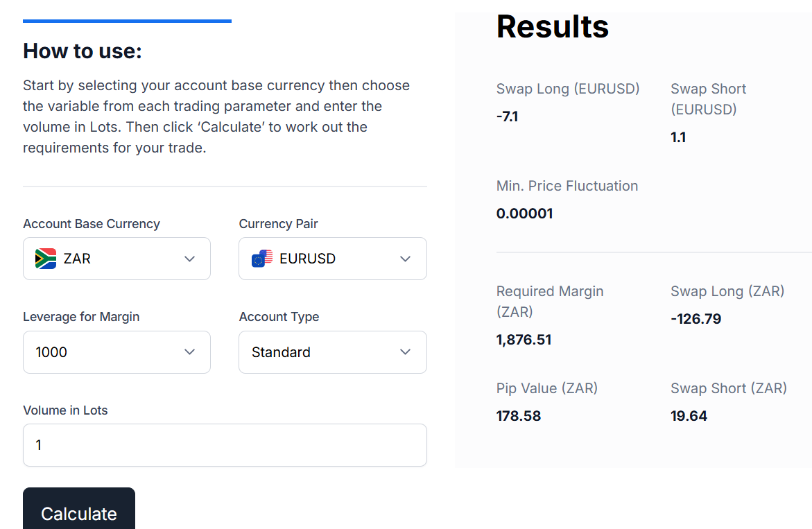The image size is (812, 529).
Task: Expand the Account Base Currency chevron
Action: pyautogui.click(x=189, y=259)
